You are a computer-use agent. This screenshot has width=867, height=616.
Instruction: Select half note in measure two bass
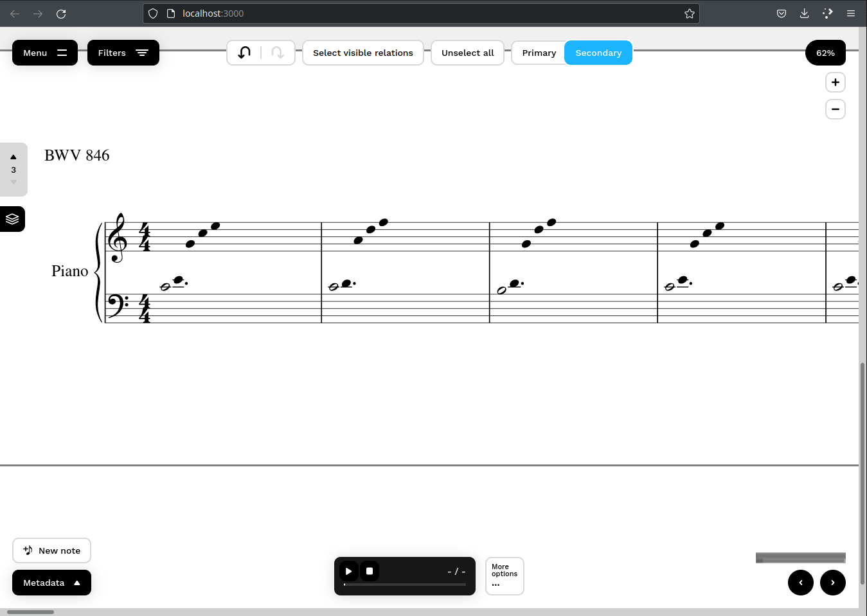(x=334, y=287)
